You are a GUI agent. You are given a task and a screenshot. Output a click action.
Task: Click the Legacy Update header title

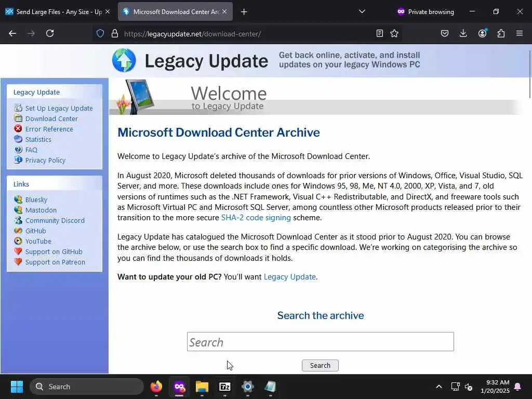(x=206, y=61)
